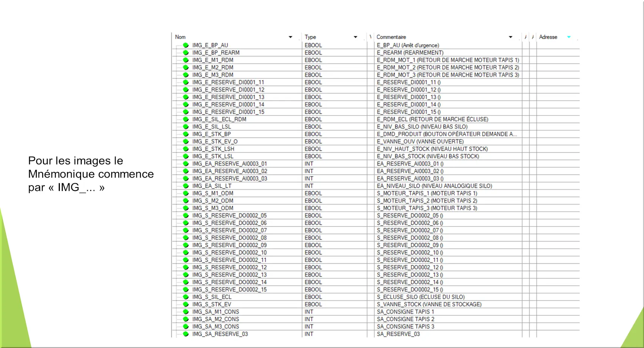Select variable IMG_E_RESERVE_DI0001_13

pos(228,97)
